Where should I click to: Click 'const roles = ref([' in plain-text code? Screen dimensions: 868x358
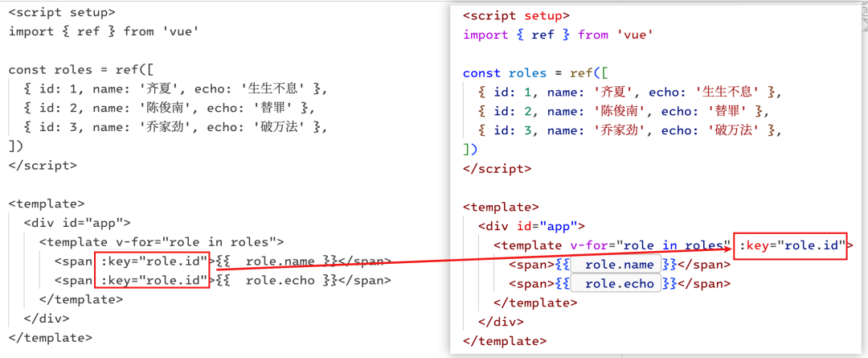pos(81,70)
